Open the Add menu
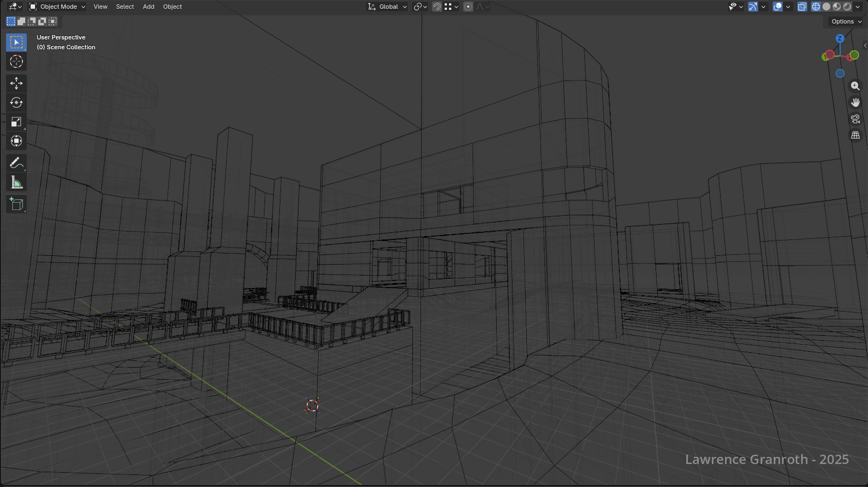868x487 pixels. [x=148, y=7]
